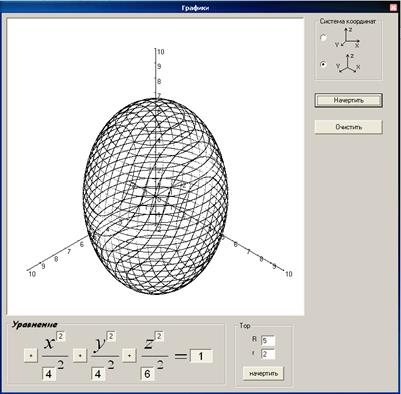Click the denominator field under x
The height and width of the screenshot is (394, 401).
pyautogui.click(x=49, y=374)
